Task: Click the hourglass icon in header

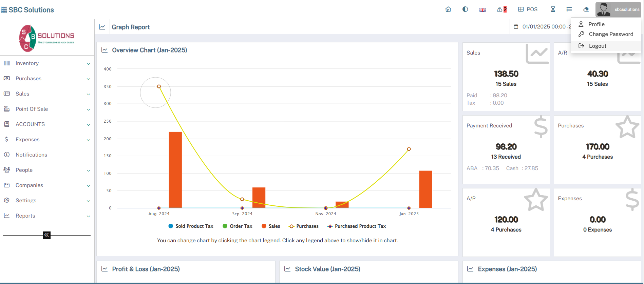Action: [x=553, y=9]
